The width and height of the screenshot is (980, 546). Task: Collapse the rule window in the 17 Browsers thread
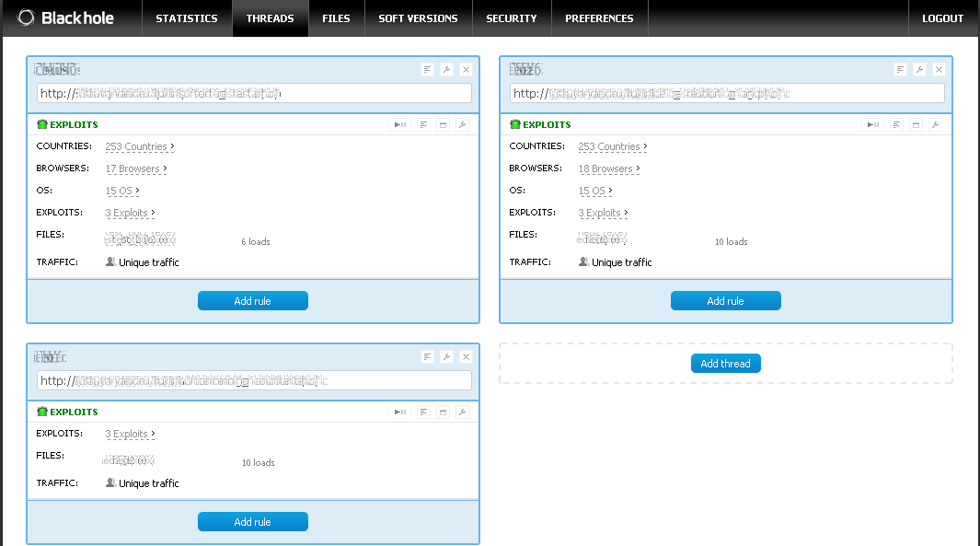point(443,125)
